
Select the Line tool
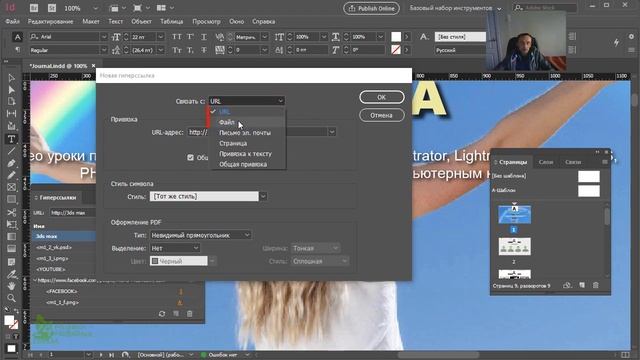[11, 151]
